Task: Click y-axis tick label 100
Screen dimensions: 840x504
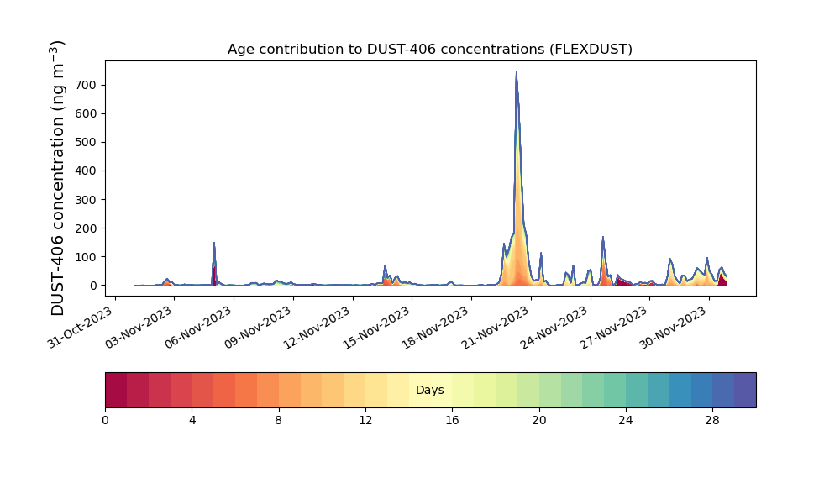Action: [x=86, y=257]
